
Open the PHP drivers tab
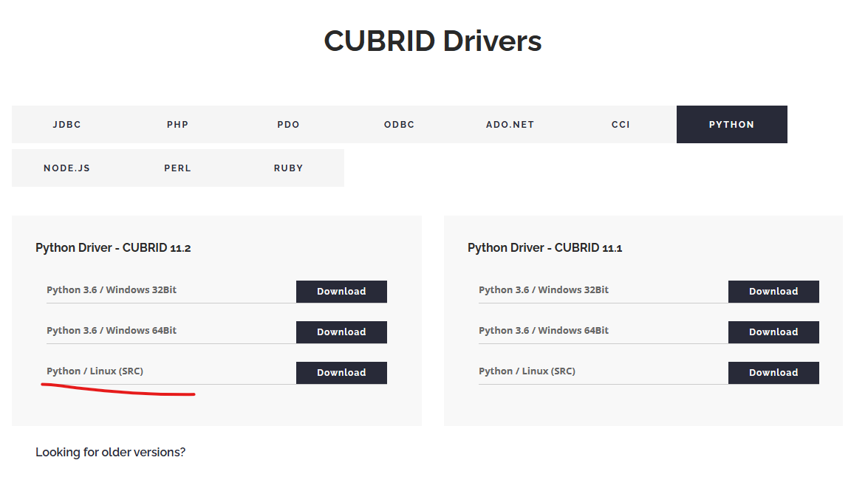click(177, 124)
